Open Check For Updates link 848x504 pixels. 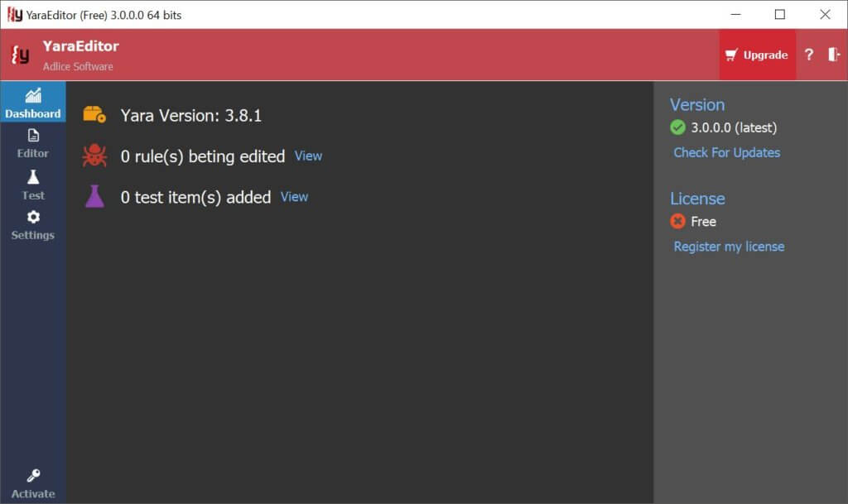(725, 152)
